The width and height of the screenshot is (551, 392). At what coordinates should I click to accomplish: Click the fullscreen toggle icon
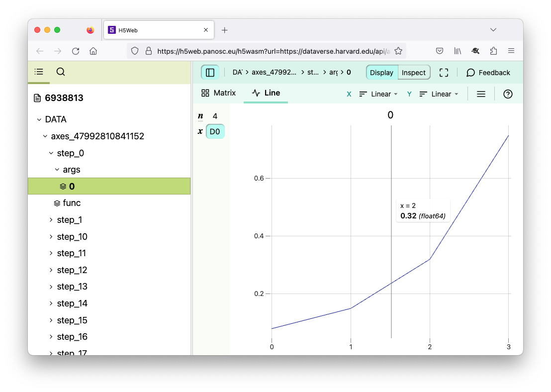(x=444, y=73)
